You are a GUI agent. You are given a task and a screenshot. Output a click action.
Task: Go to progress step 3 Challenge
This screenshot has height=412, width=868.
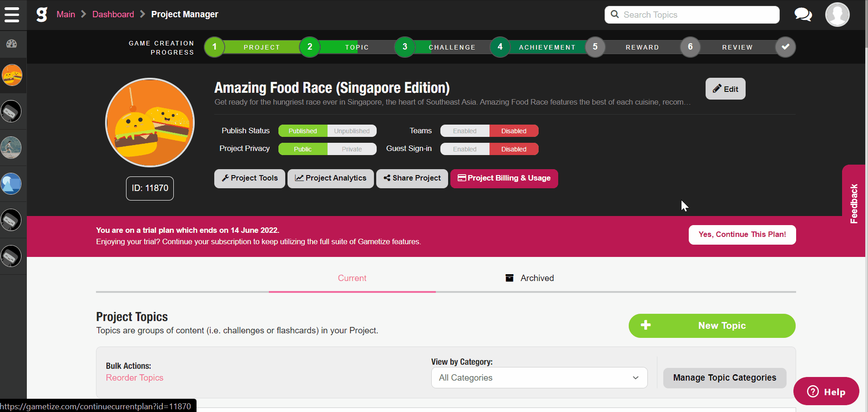click(x=405, y=47)
